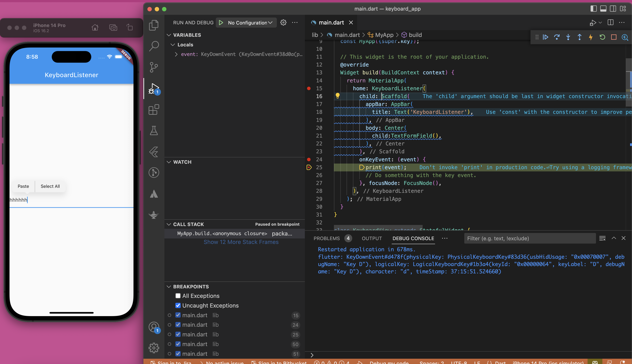Disable the Uncaught Exceptions checkbox
The image size is (632, 364).
[x=178, y=306]
